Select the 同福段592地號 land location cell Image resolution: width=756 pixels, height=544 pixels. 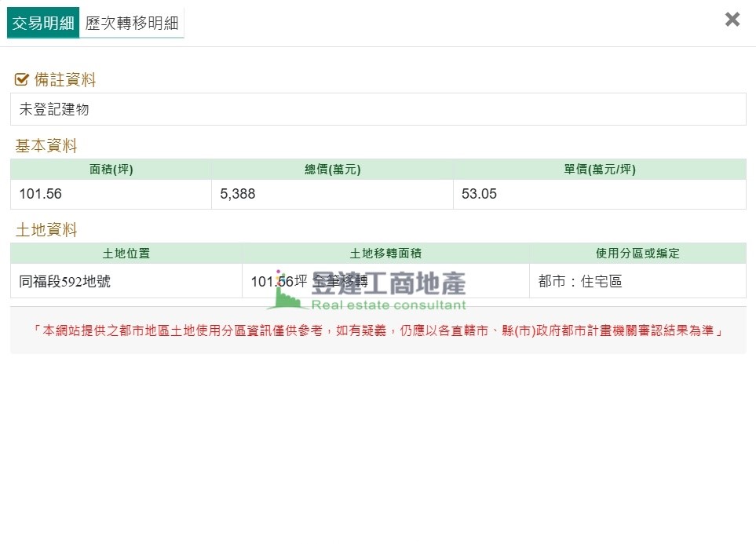click(126, 281)
